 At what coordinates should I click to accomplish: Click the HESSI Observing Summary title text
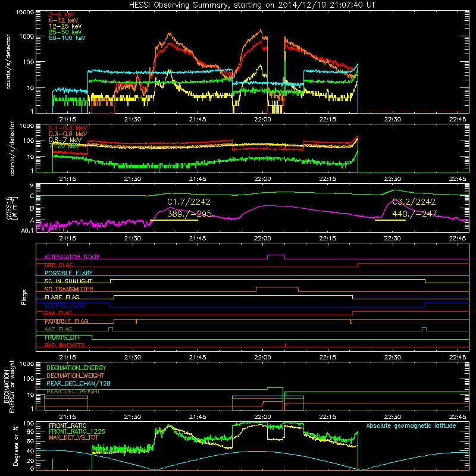tap(252, 5)
